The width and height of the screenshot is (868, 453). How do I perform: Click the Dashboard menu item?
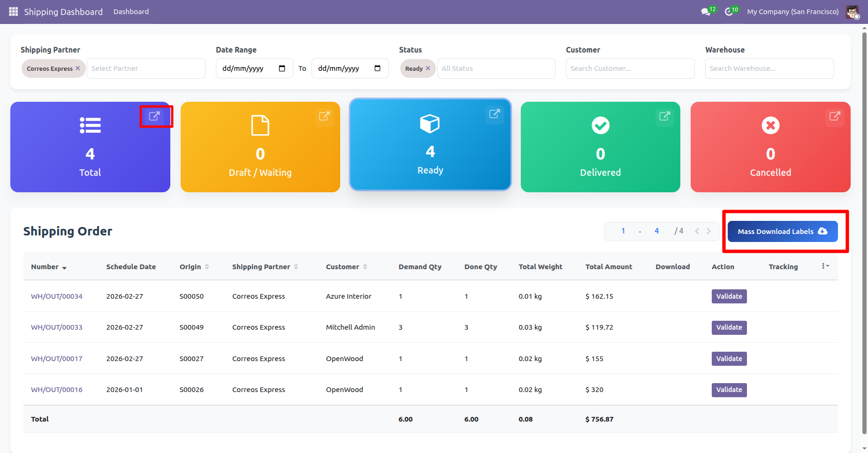[131, 12]
